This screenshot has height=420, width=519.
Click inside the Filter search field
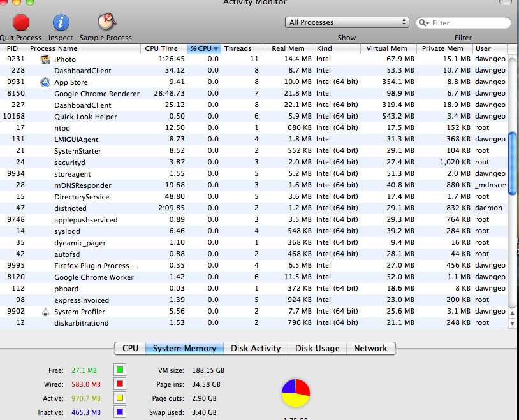pyautogui.click(x=464, y=23)
